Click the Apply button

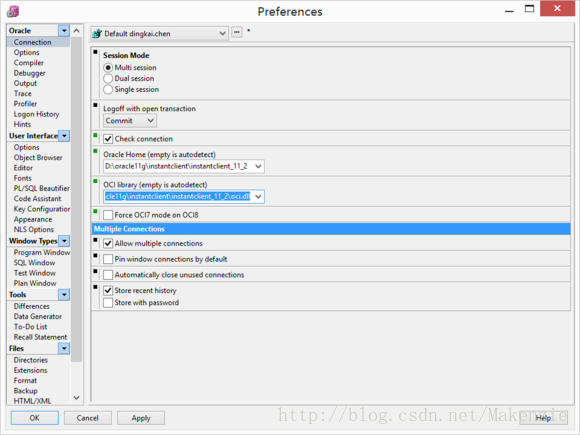pyautogui.click(x=141, y=418)
